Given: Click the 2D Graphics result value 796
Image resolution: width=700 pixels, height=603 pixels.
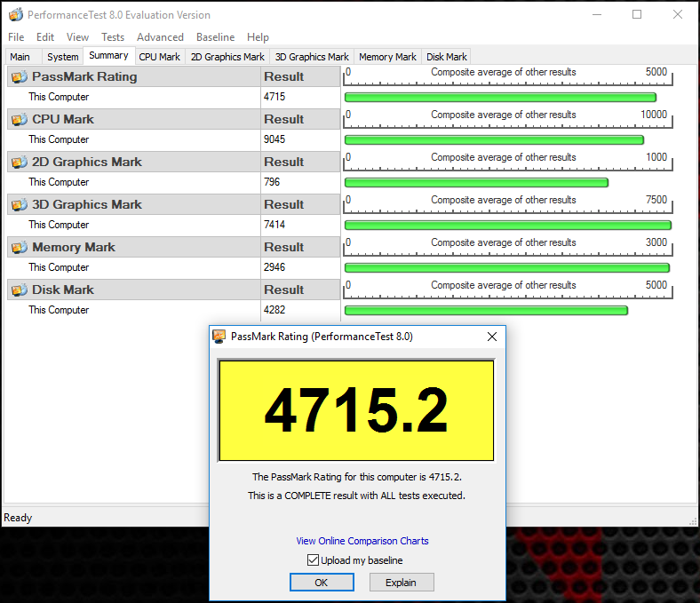Looking at the screenshot, I should [x=272, y=182].
